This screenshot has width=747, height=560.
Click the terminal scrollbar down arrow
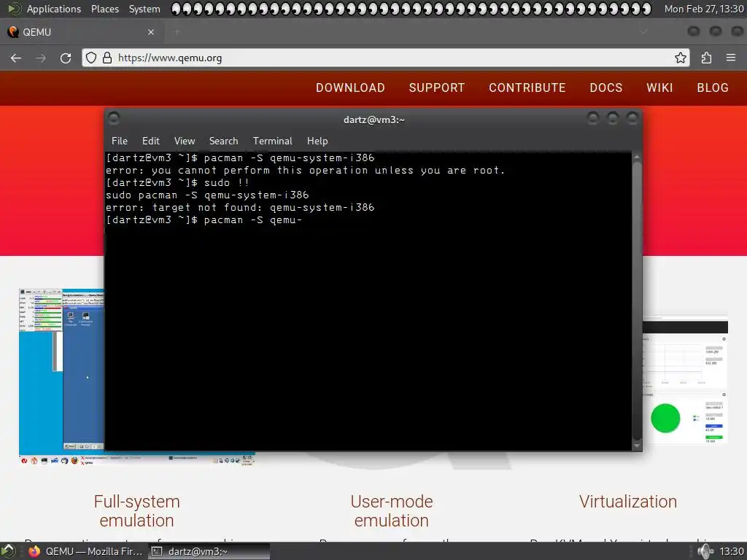[636, 446]
